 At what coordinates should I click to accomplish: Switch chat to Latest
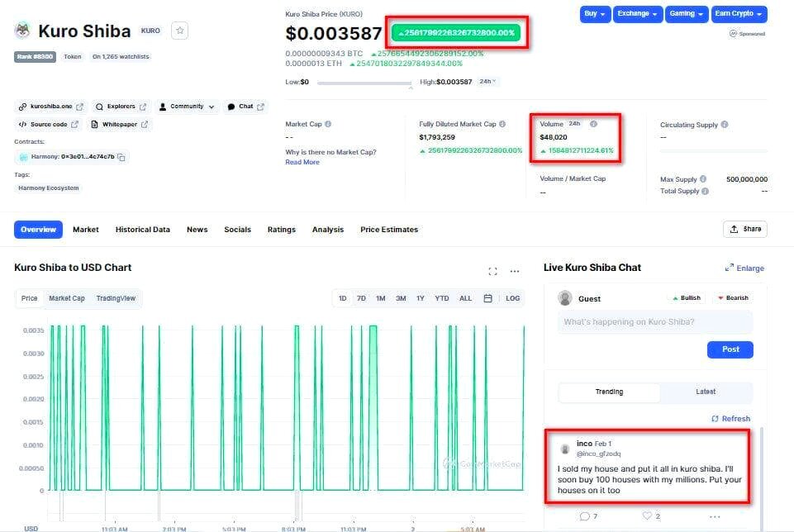click(706, 392)
